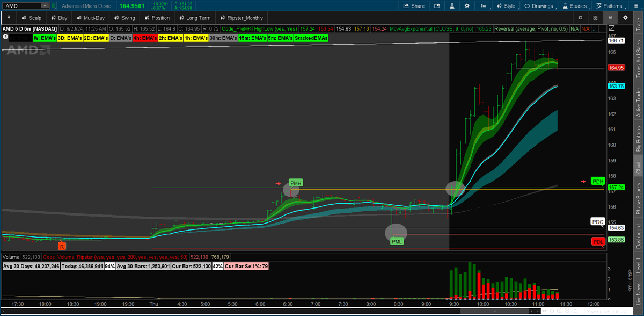Toggle the pin icon left of Scalp
The image size is (644, 316).
tap(9, 17)
